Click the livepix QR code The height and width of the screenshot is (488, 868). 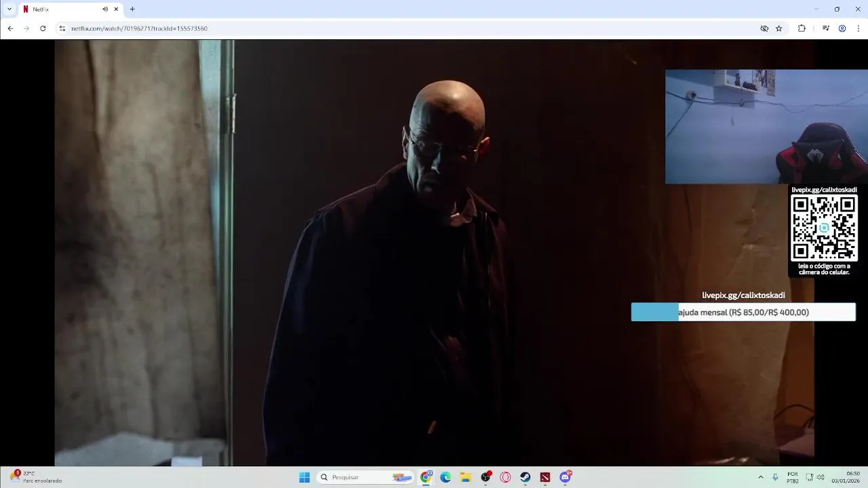824,228
